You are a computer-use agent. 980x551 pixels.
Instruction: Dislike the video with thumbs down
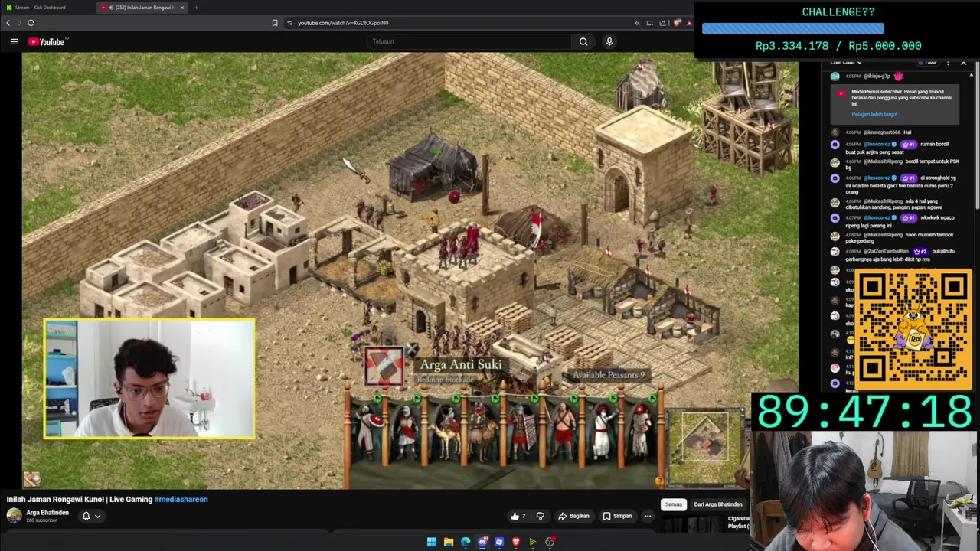pos(541,517)
